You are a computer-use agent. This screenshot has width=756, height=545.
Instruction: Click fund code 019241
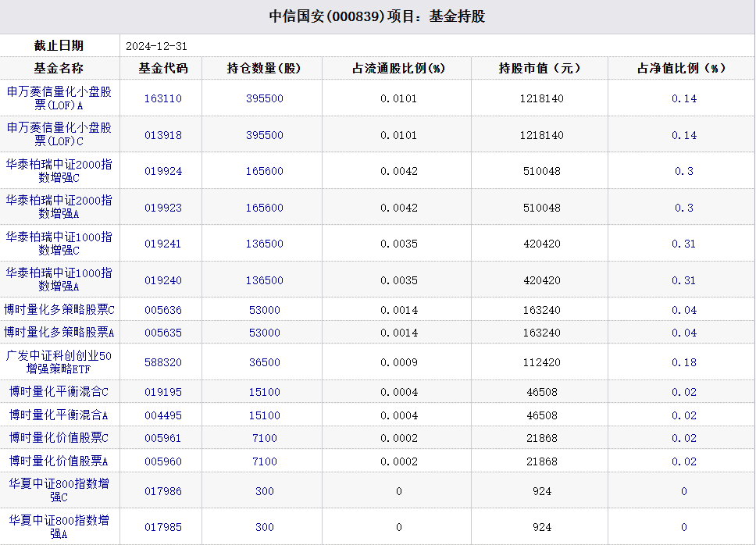pos(163,244)
